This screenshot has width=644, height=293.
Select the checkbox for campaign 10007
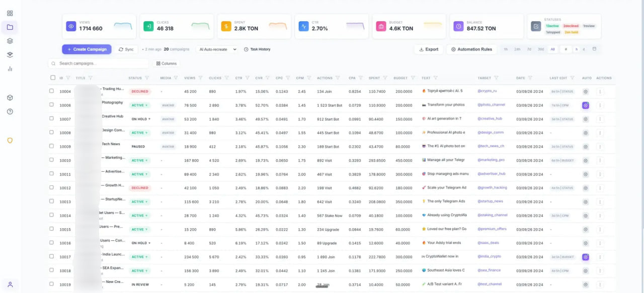pos(51,119)
